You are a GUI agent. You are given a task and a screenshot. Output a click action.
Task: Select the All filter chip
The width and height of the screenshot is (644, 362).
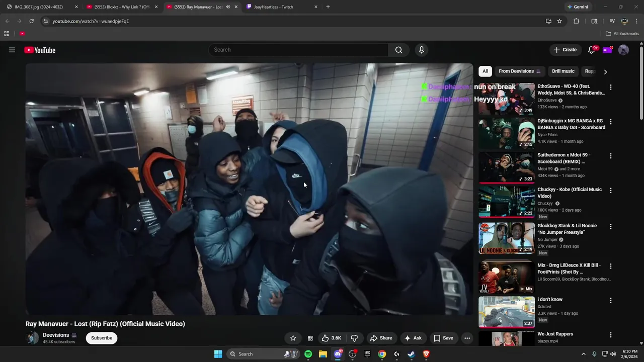coord(485,71)
